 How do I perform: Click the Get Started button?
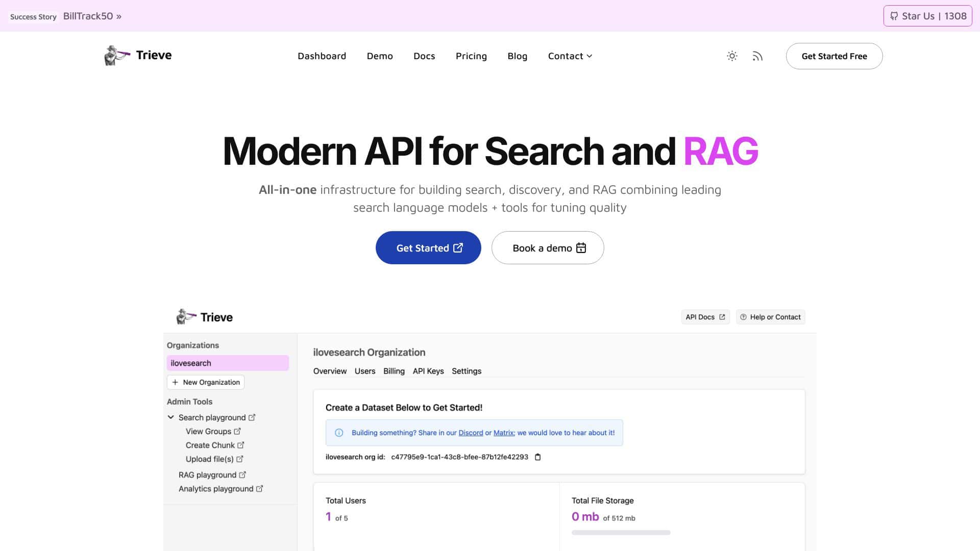click(x=428, y=247)
